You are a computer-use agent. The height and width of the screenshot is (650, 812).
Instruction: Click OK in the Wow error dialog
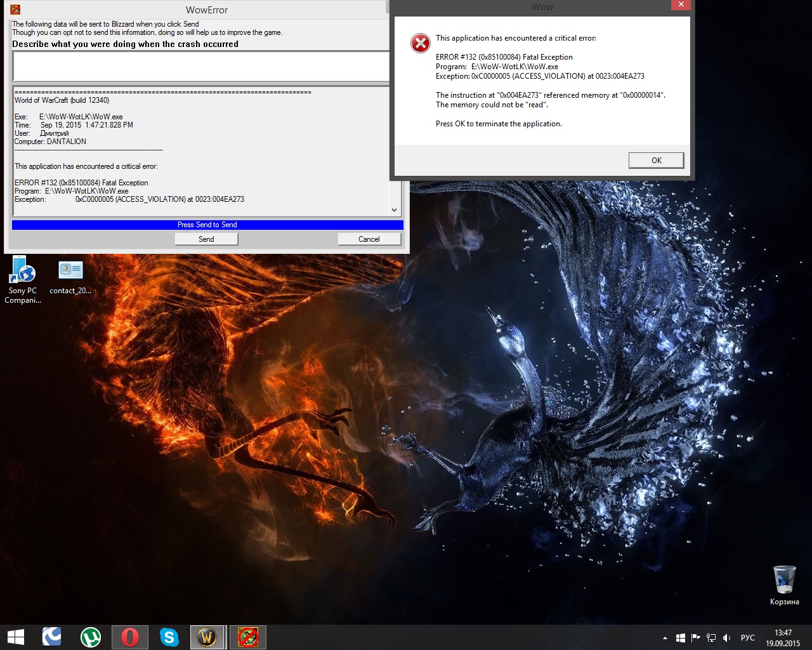pos(657,161)
